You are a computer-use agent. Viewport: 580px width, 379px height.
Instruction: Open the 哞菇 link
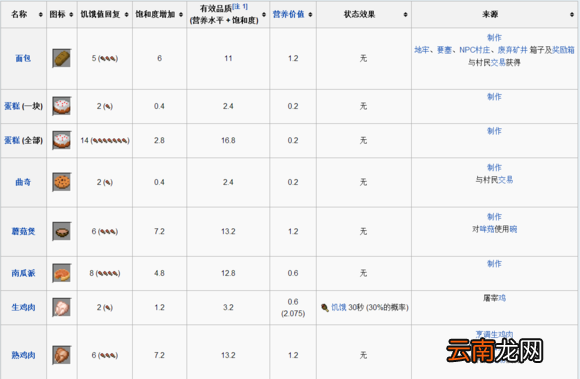(487, 229)
